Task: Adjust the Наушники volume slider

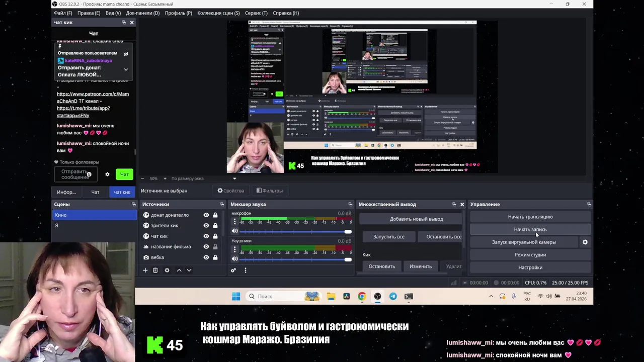Action: [x=296, y=259]
